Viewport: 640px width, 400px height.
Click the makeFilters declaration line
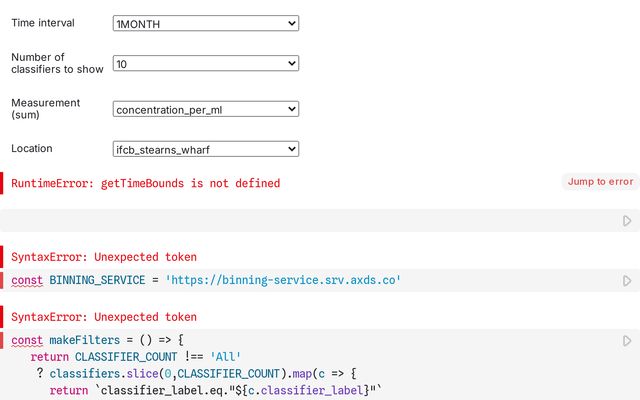point(98,340)
